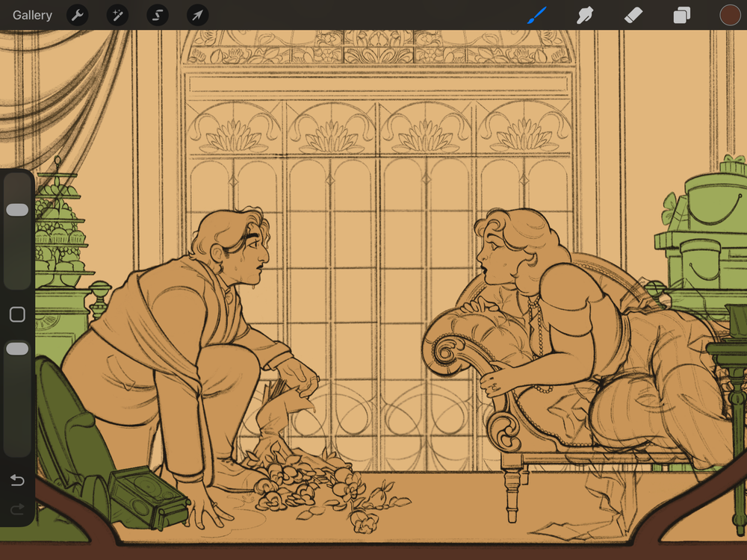747x560 pixels.
Task: Select the Eraser tool
Action: click(633, 15)
